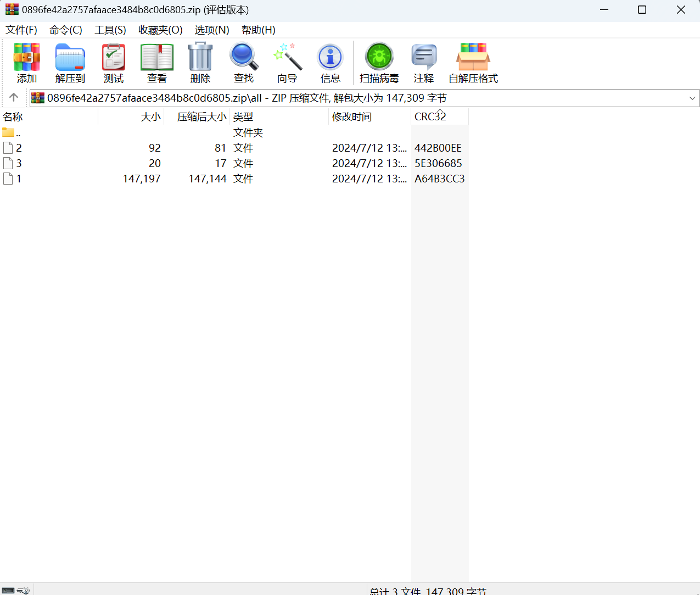Viewport: 700px width, 595px height.
Task: Click the 解压到 (Extract to) toolbar icon
Action: (x=70, y=57)
